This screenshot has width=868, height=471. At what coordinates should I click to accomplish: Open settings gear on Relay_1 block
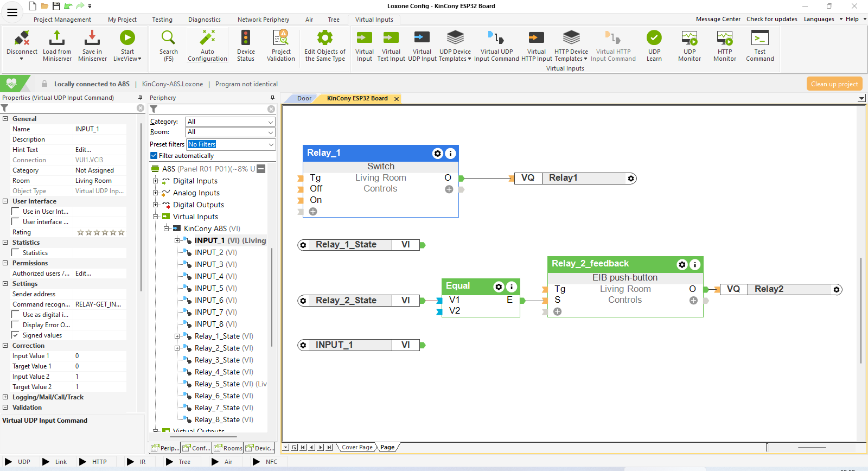click(437, 154)
